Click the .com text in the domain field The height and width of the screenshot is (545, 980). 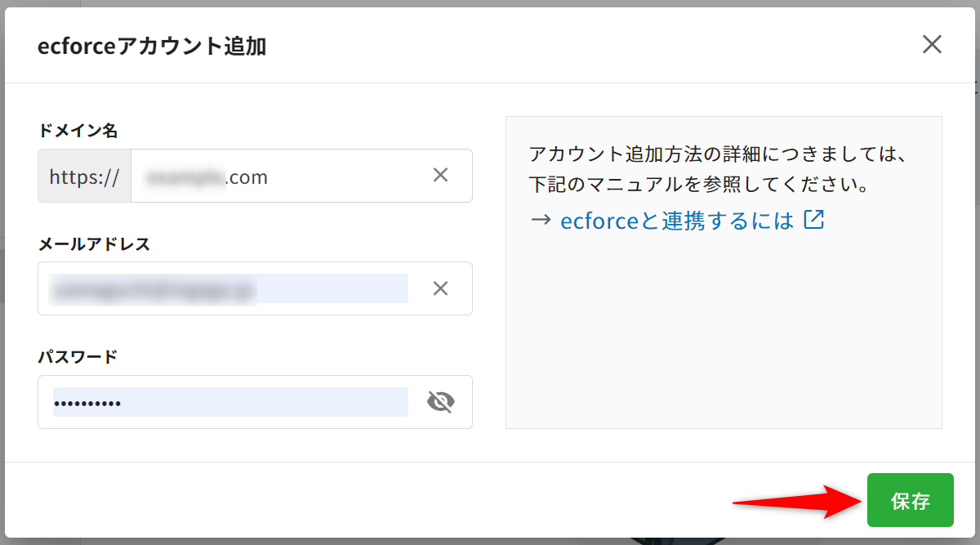coord(247,176)
